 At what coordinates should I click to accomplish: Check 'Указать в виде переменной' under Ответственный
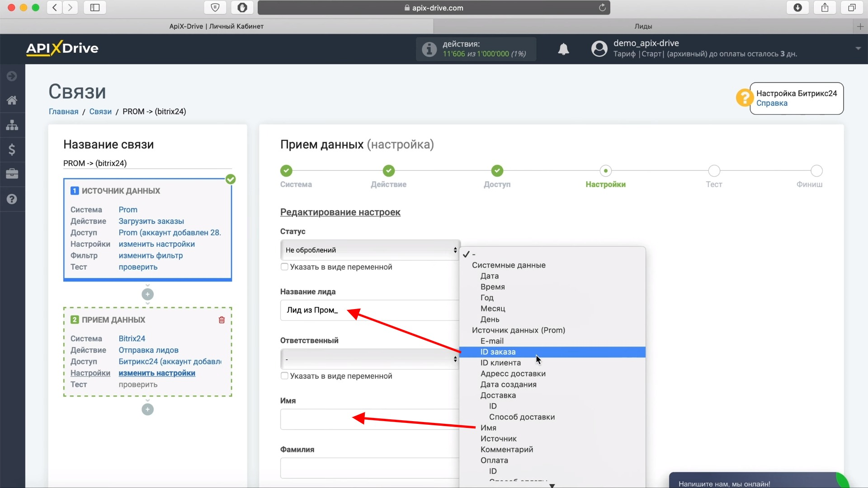pos(284,376)
